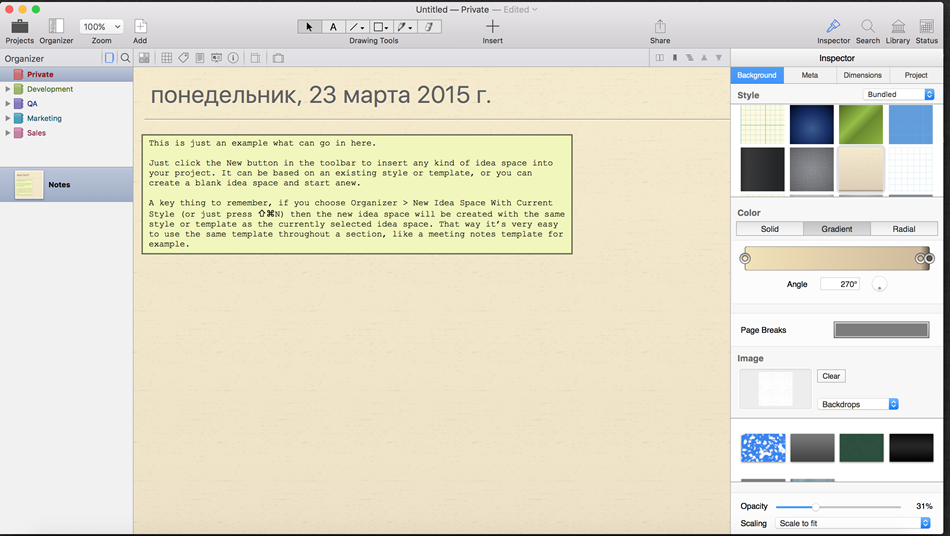The height and width of the screenshot is (536, 950).
Task: Open the Bundled style dropdown
Action: click(899, 94)
